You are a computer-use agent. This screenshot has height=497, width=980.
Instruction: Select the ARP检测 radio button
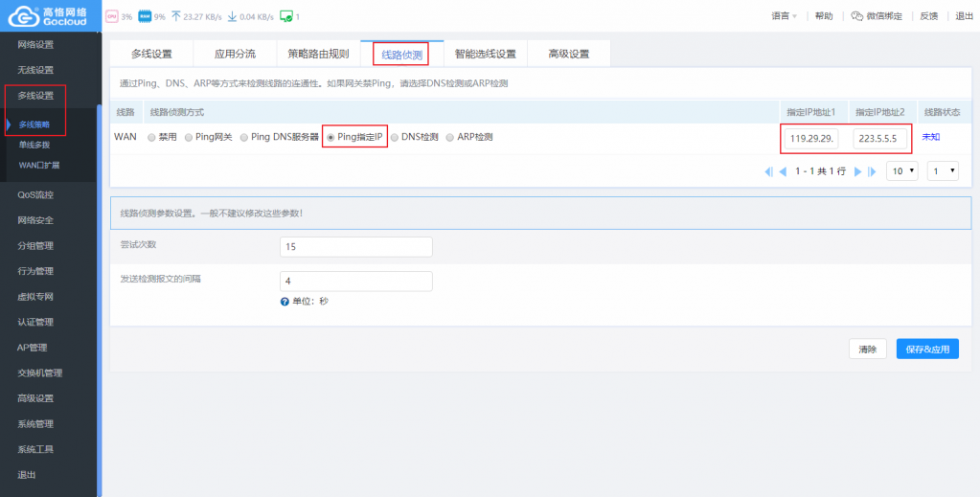click(450, 137)
